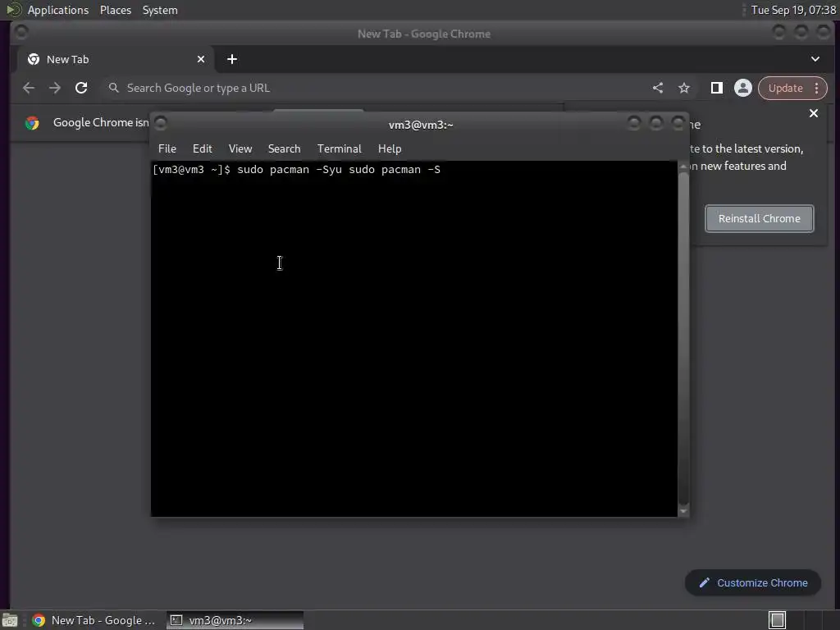Maximize the terminal window
840x630 pixels.
(655, 124)
